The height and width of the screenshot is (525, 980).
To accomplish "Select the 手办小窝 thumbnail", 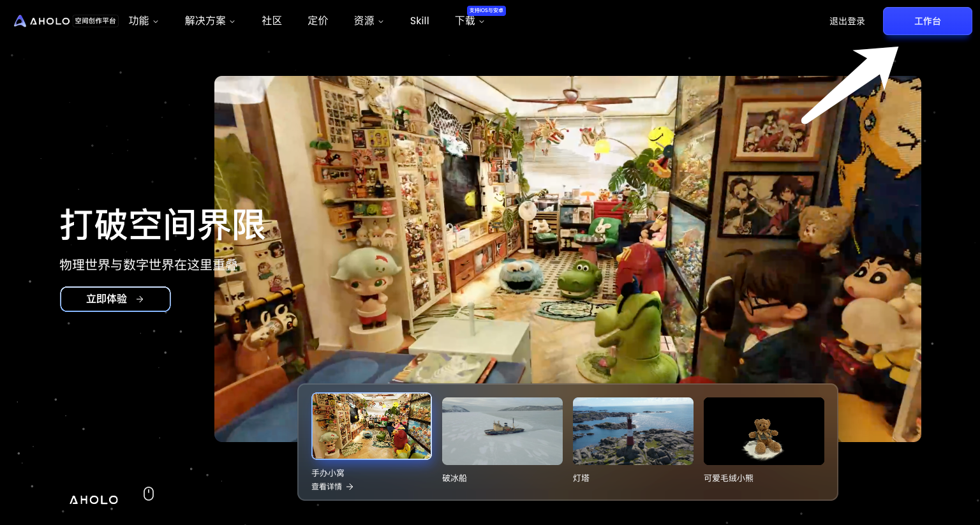I will [371, 426].
